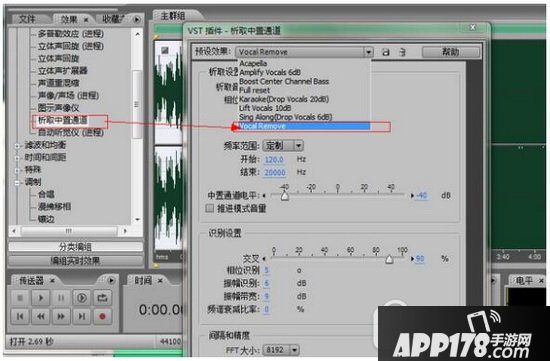
Task: Collapse the 调制 effects group
Action: tap(17, 182)
